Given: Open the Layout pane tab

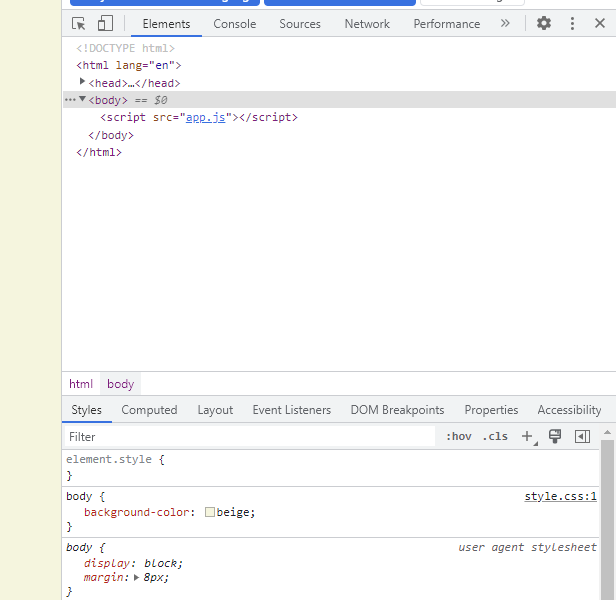Looking at the screenshot, I should (215, 410).
